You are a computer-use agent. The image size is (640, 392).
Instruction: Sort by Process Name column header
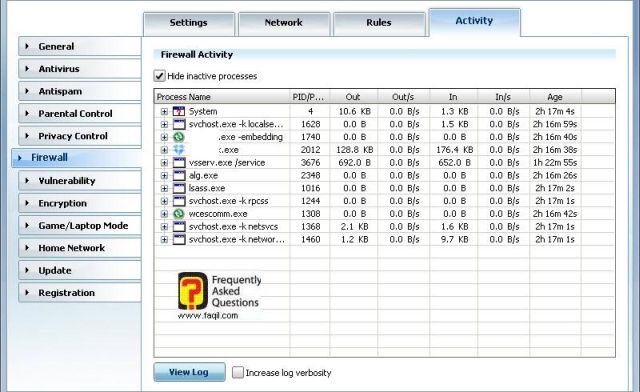click(x=222, y=97)
